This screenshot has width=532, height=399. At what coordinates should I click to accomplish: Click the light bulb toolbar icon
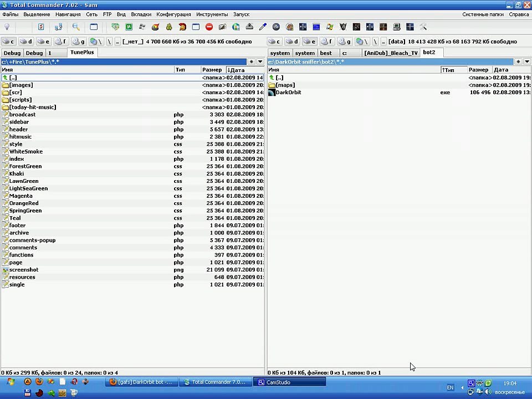(x=7, y=27)
